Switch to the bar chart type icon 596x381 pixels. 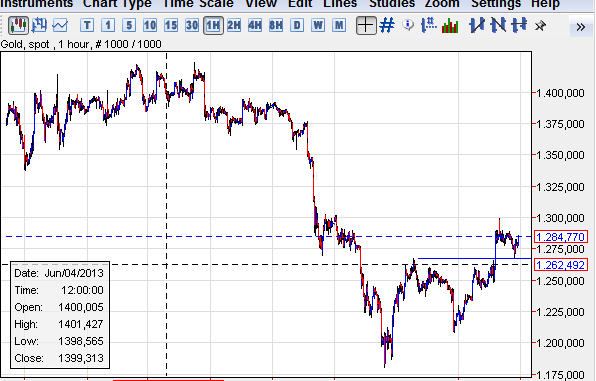pyautogui.click(x=39, y=25)
